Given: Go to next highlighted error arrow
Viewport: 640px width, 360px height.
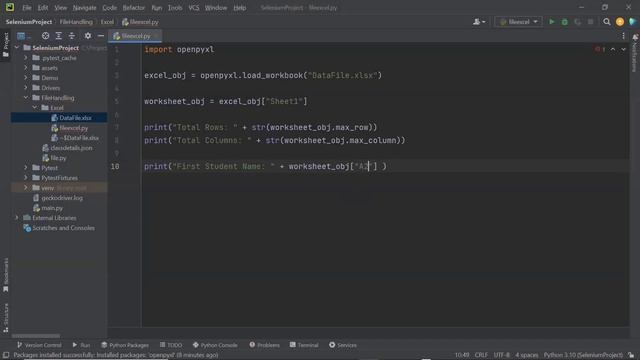Looking at the screenshot, I should [x=623, y=49].
